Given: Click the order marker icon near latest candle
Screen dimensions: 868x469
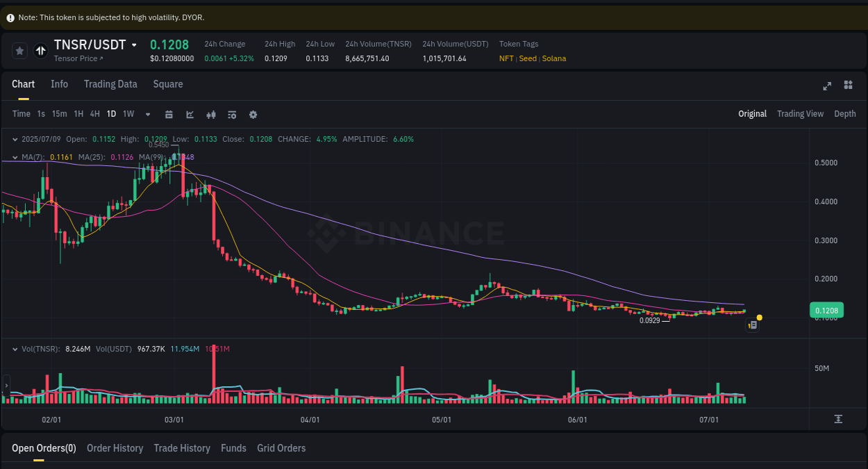Looking at the screenshot, I should coord(752,324).
